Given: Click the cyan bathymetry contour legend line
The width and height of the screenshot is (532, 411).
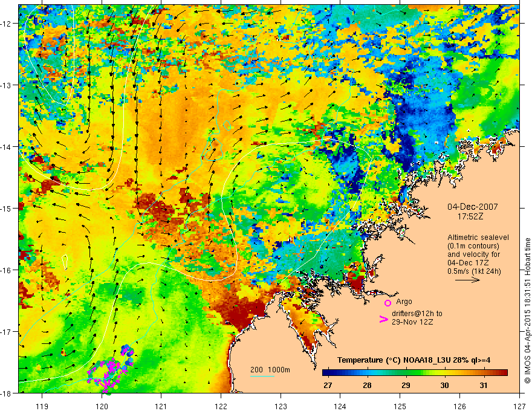Looking at the screenshot, I should pos(262,376).
